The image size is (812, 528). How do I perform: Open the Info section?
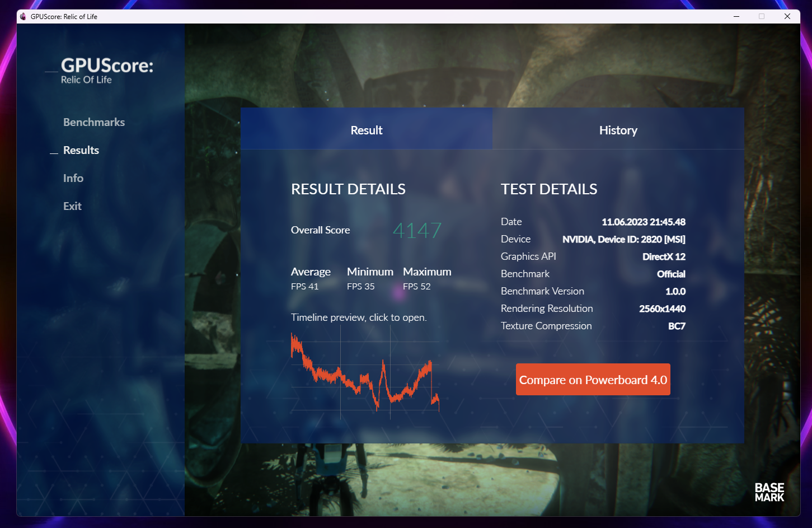73,178
